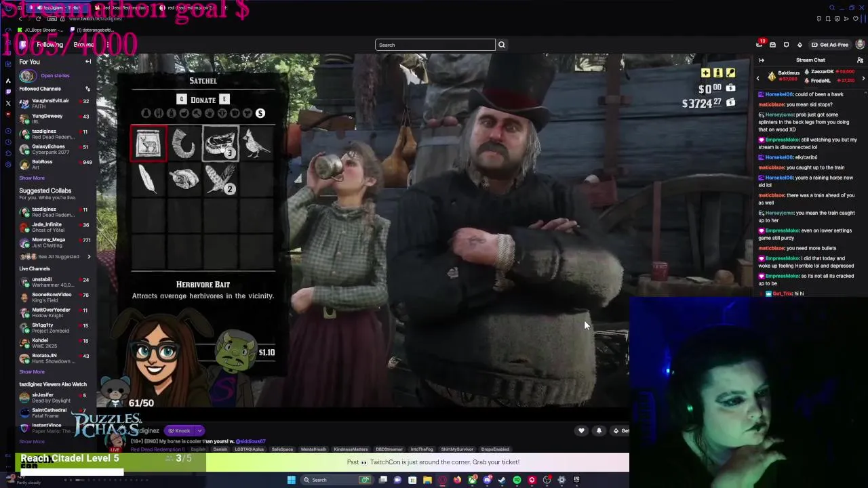Open Discord from the taskbar
The image size is (868, 488).
[488, 480]
